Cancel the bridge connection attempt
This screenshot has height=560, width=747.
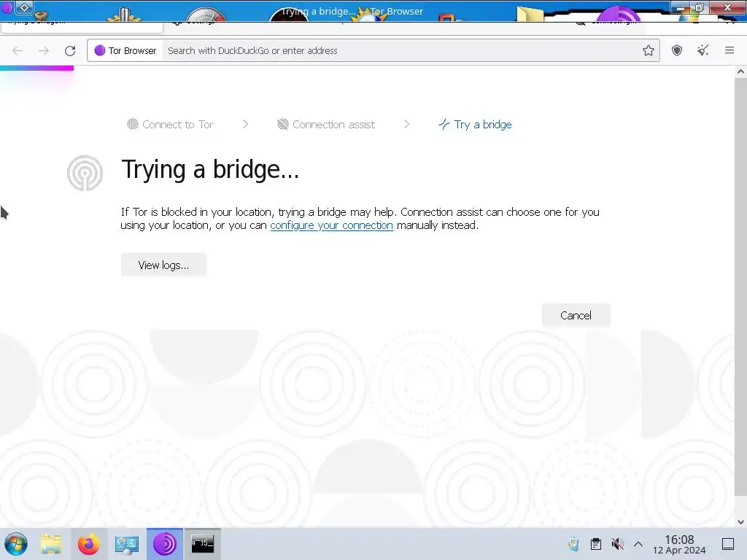(x=576, y=315)
